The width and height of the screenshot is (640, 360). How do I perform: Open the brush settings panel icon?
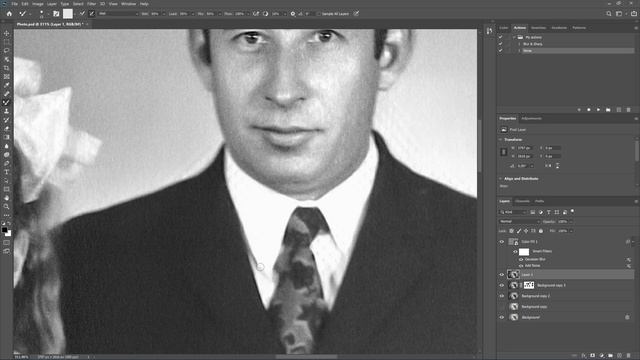pyautogui.click(x=56, y=13)
